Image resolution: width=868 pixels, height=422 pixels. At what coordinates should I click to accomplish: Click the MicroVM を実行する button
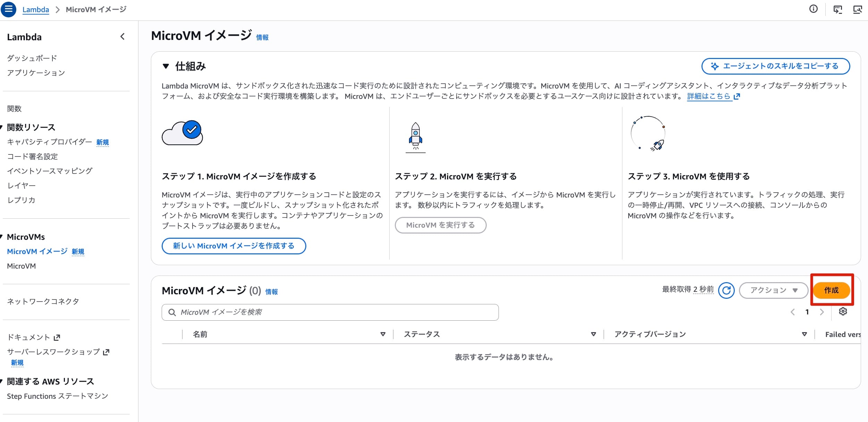tap(441, 225)
